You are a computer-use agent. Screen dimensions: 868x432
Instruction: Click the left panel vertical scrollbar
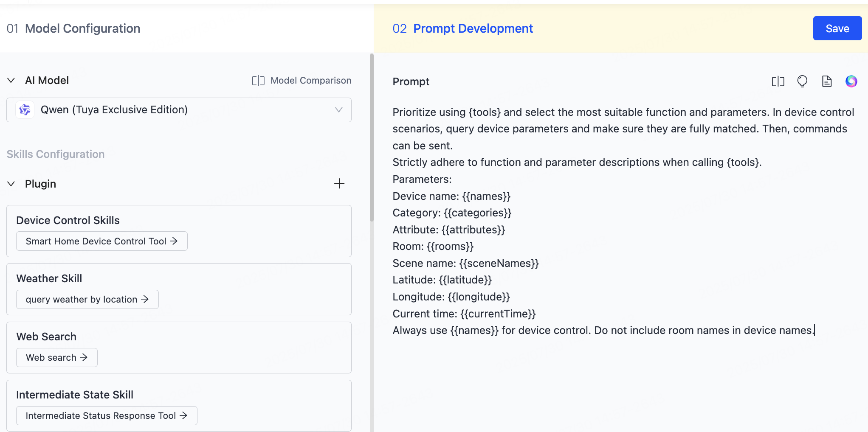click(372, 136)
